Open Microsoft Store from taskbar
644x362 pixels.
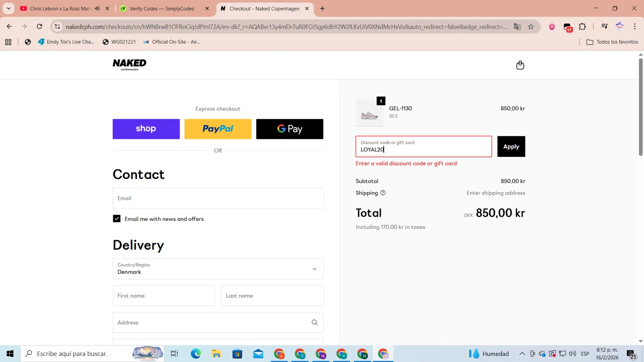pos(237,353)
